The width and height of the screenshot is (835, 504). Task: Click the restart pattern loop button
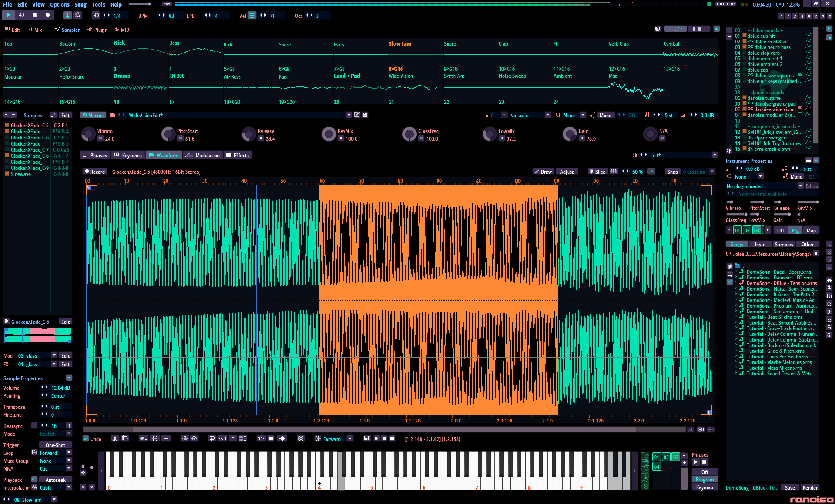click(x=21, y=15)
